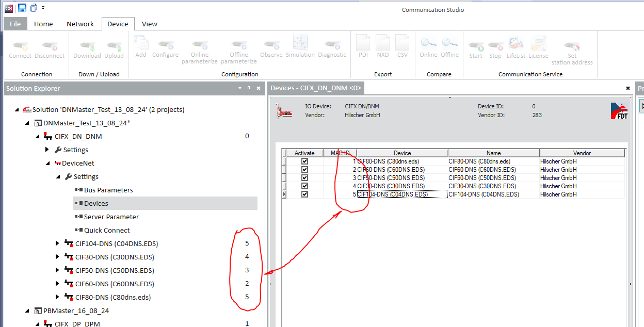Expand the CIF80-DNS (C80dns.eds) tree node
644x327 pixels.
click(58, 297)
